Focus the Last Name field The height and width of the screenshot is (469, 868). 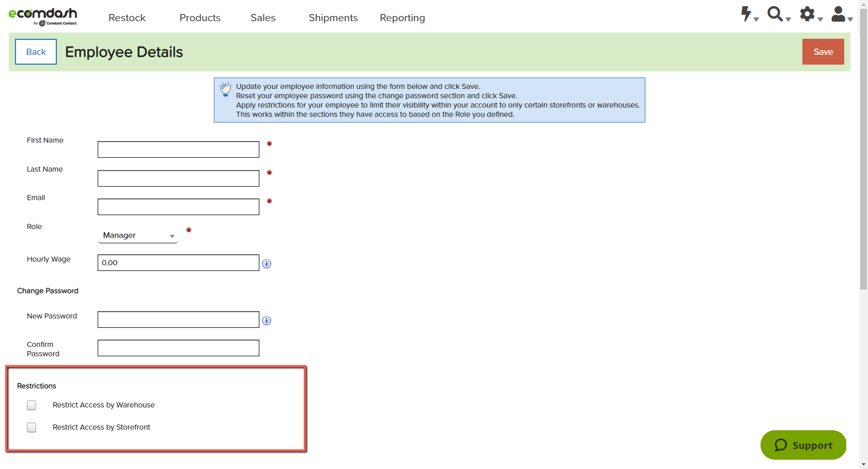178,178
